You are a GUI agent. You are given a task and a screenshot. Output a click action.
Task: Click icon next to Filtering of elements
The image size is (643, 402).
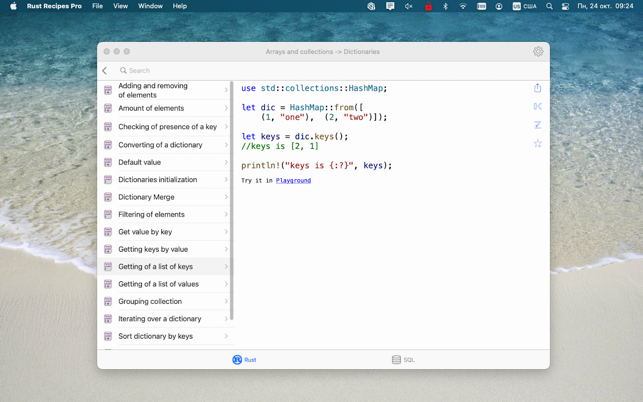[108, 215]
